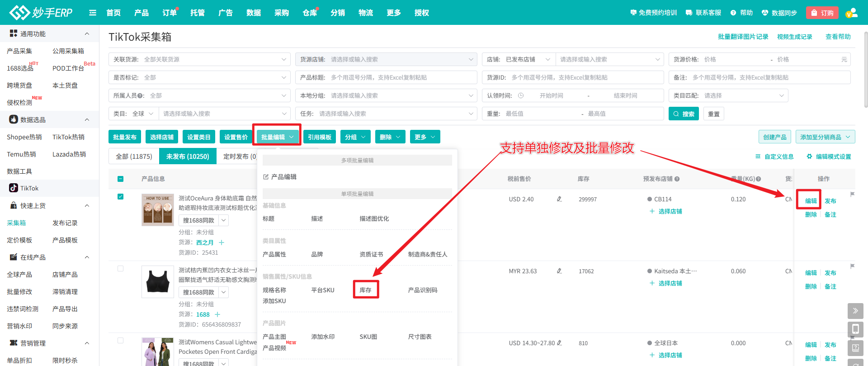Click the 货源ID input field
This screenshot has width=868, height=366.
pyautogui.click(x=573, y=77)
